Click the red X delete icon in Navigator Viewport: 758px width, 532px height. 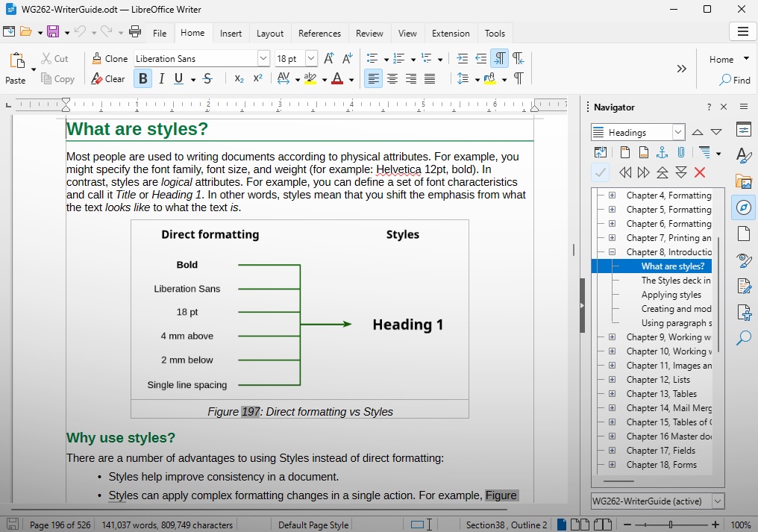(700, 172)
